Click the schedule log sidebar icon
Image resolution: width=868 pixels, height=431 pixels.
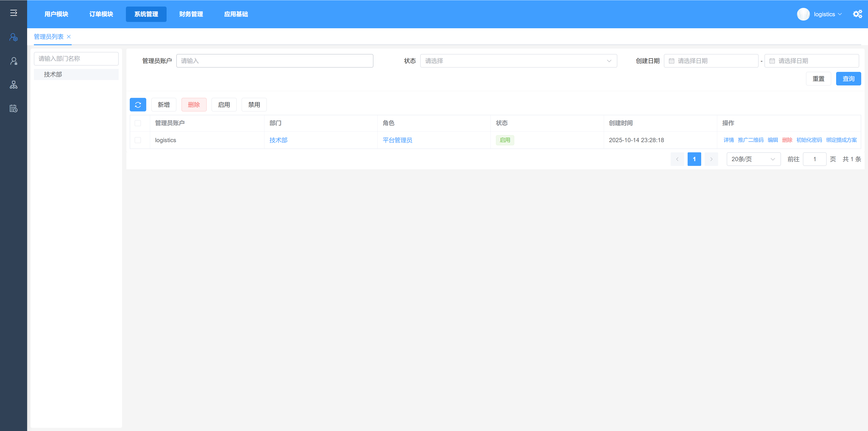pos(14,108)
